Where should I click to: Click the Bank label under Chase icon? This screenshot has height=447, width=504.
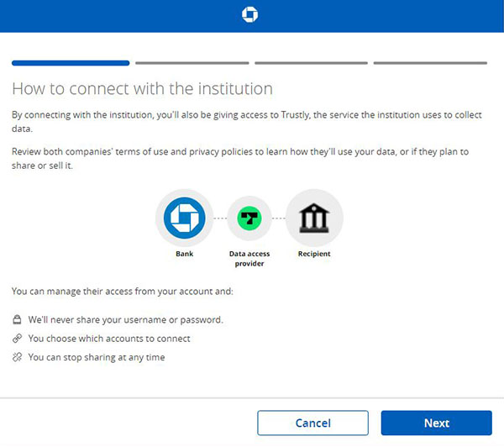click(185, 254)
